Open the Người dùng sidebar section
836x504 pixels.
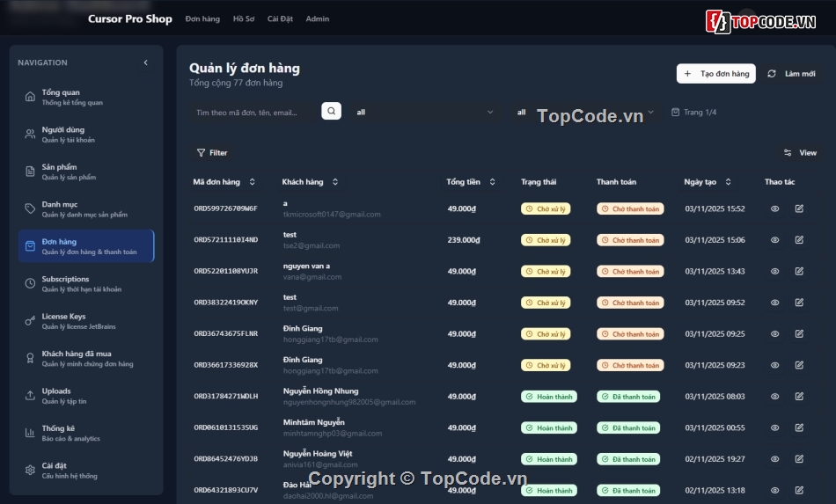point(86,135)
